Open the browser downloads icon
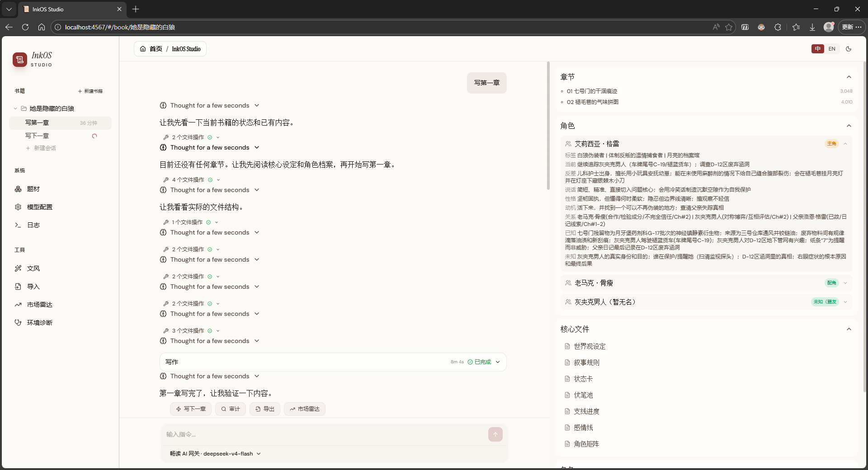The image size is (868, 470). click(812, 27)
